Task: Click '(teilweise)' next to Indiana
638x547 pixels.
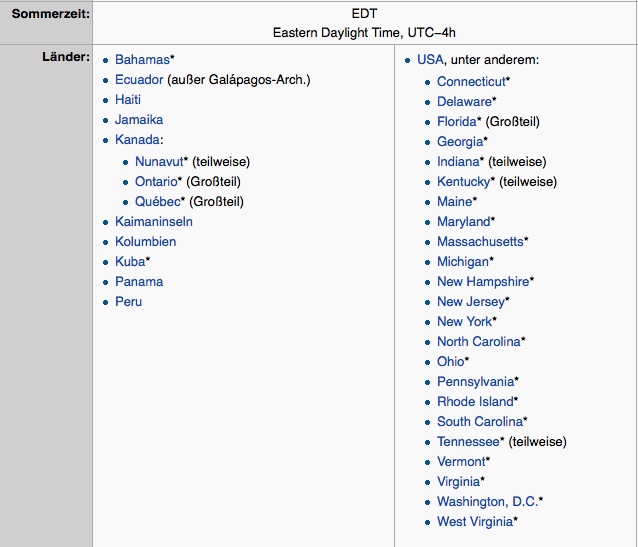Action: click(x=517, y=162)
